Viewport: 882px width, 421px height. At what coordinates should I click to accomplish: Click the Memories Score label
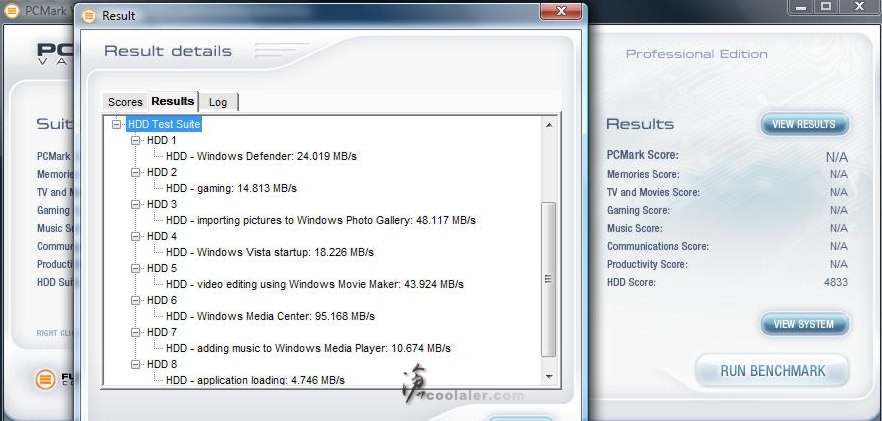tap(643, 174)
